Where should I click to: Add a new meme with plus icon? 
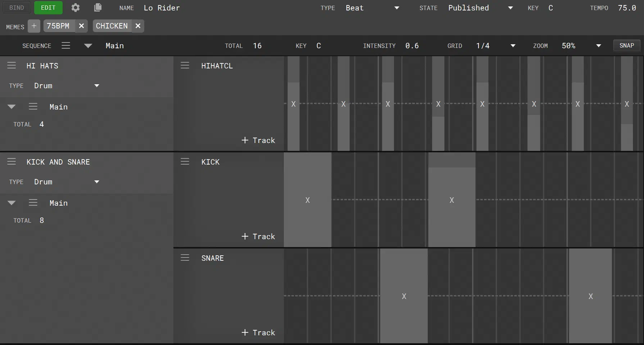[34, 26]
